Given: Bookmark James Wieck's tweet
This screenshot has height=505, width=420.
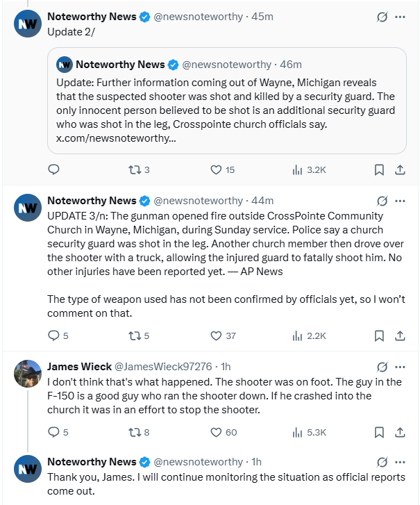Looking at the screenshot, I should point(379,432).
